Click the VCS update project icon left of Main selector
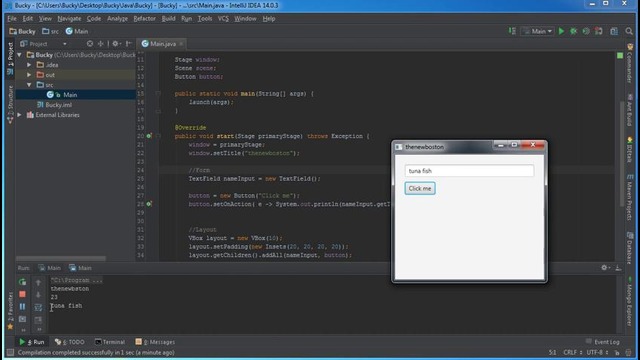This screenshot has width=640, height=360. 512,31
